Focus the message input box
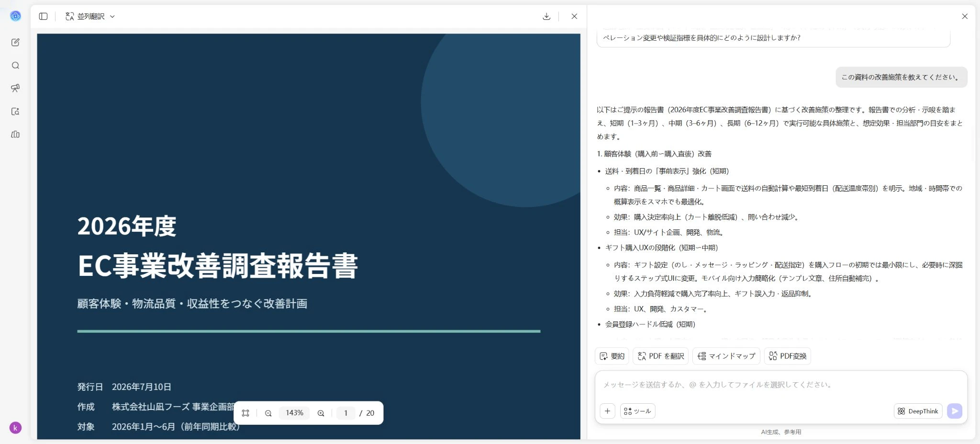 (x=781, y=385)
